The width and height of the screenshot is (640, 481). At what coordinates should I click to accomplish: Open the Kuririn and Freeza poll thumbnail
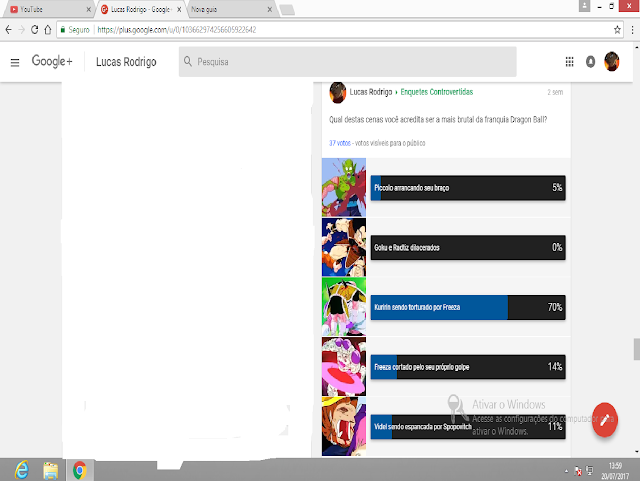pos(344,307)
